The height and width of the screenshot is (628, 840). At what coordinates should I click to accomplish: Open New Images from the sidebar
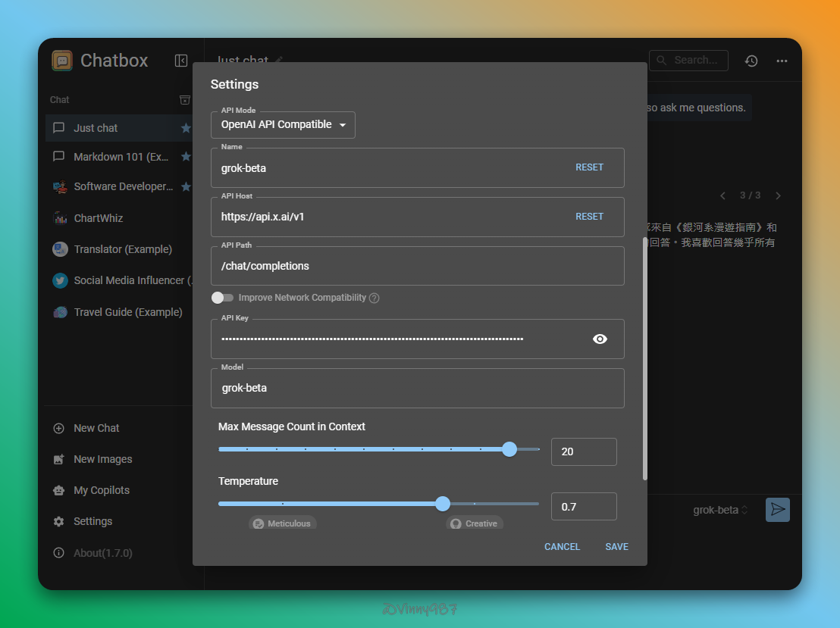click(x=102, y=459)
